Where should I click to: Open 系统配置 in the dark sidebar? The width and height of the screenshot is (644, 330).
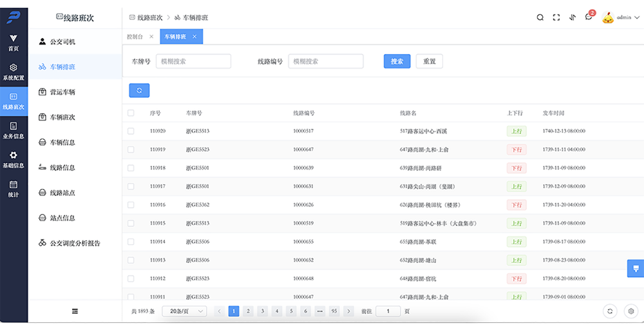(x=14, y=72)
